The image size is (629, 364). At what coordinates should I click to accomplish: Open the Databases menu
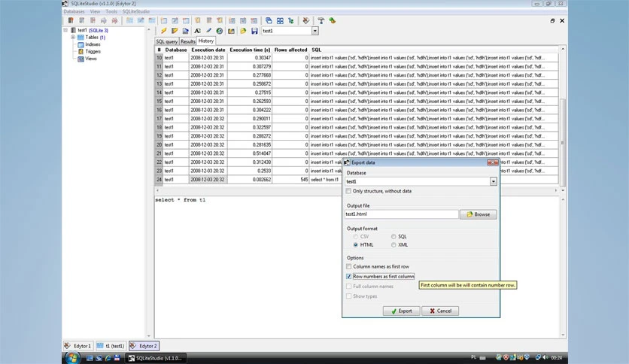click(74, 11)
